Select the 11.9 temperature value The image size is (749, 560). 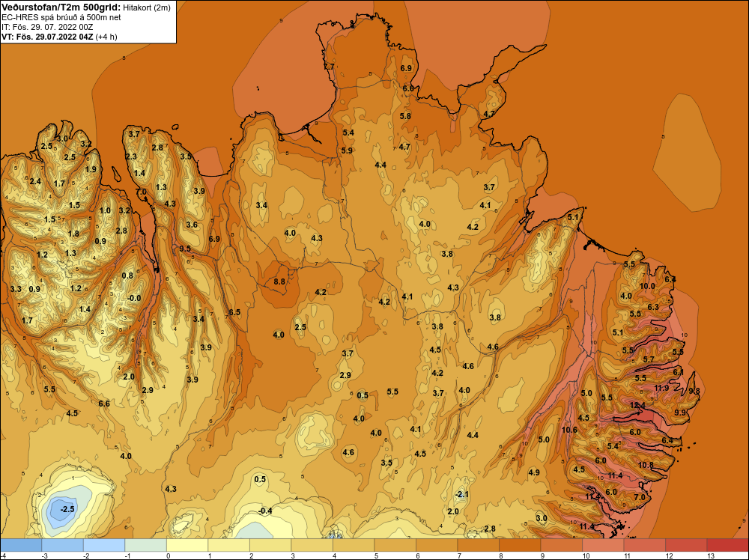661,388
